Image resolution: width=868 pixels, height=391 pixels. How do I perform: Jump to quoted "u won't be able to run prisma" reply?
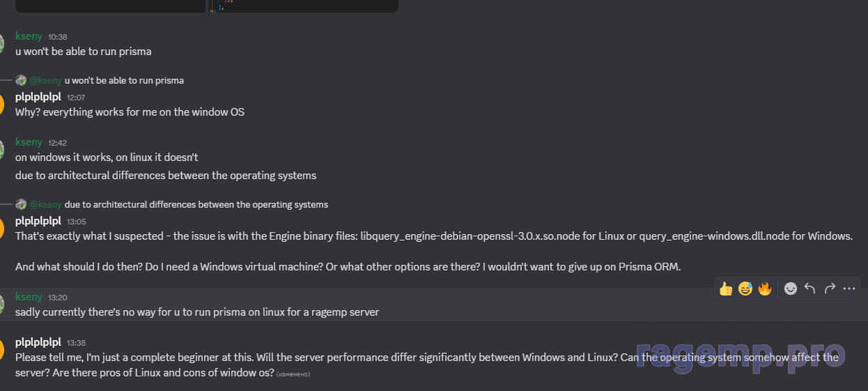pyautogui.click(x=124, y=80)
